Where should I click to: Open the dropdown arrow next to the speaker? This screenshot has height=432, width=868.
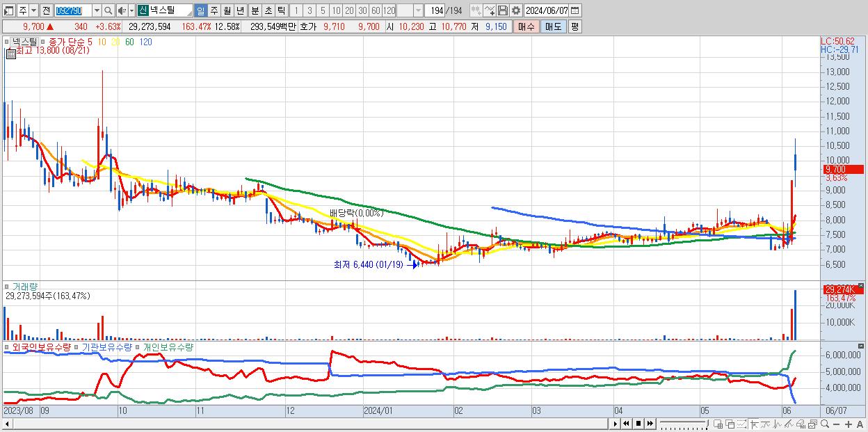point(132,10)
